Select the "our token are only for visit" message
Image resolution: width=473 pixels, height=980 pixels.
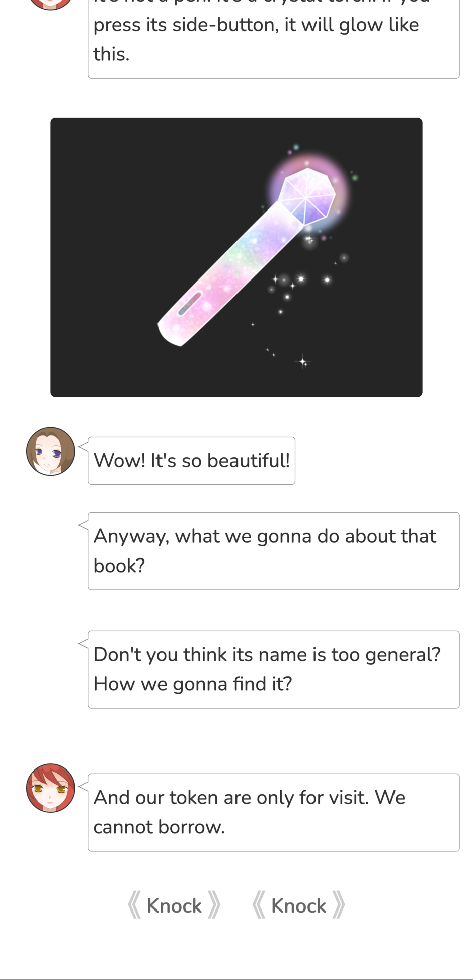click(273, 812)
